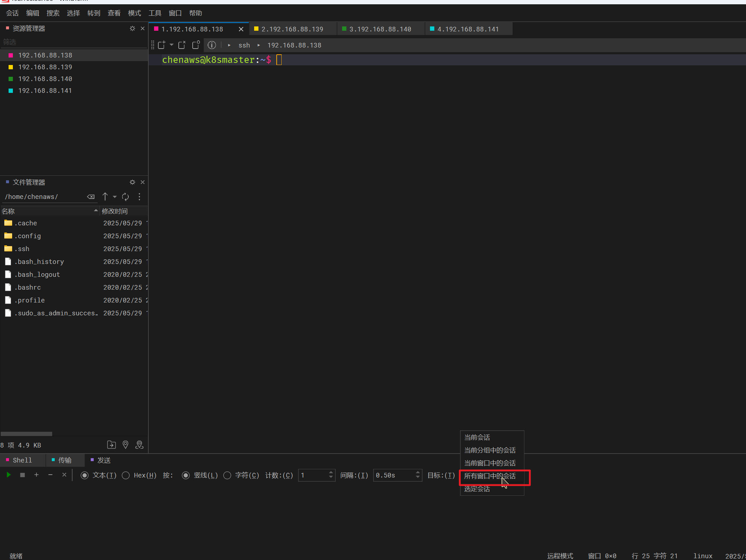The height and width of the screenshot is (560, 746).
Task: Click the stop sending square icon
Action: click(x=23, y=475)
